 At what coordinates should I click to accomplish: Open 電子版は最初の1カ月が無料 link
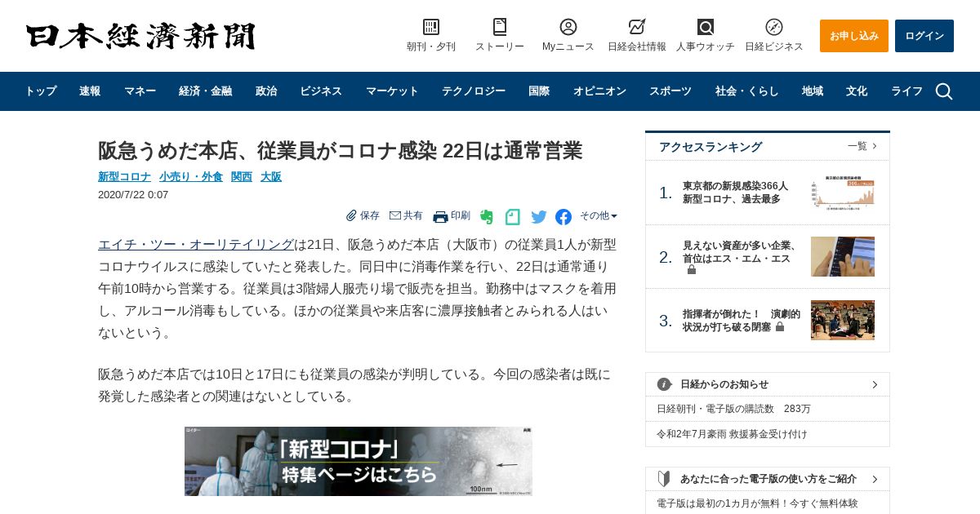click(757, 503)
